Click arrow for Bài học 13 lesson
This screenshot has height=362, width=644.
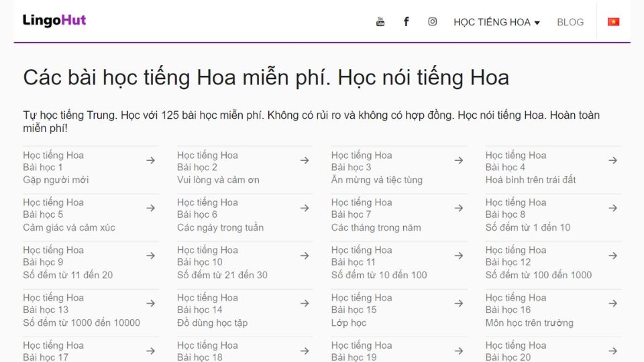coord(151,303)
